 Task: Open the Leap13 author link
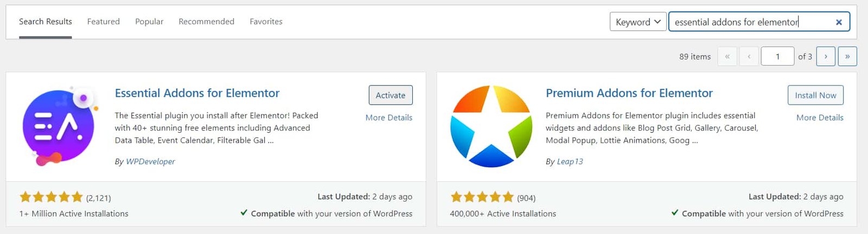[x=570, y=161]
